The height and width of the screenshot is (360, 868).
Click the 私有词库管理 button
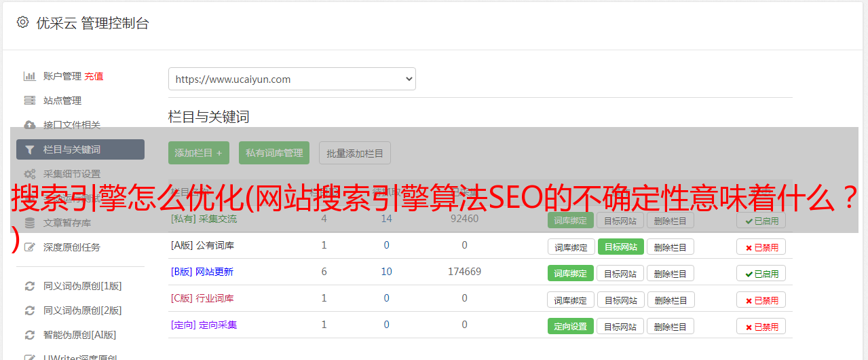[x=274, y=153]
